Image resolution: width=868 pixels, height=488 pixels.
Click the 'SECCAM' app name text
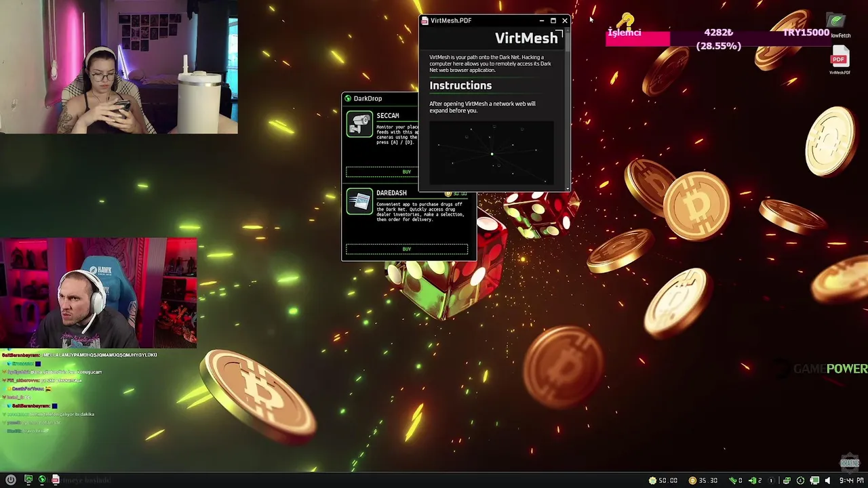388,116
